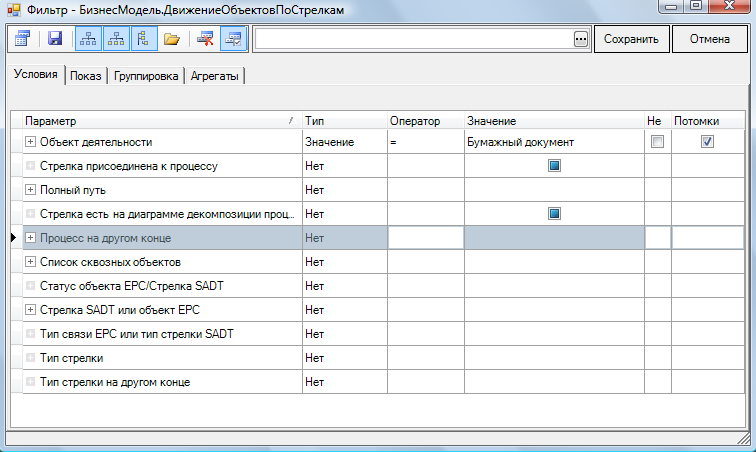Click the blue hierarchy tree icon

(88, 39)
